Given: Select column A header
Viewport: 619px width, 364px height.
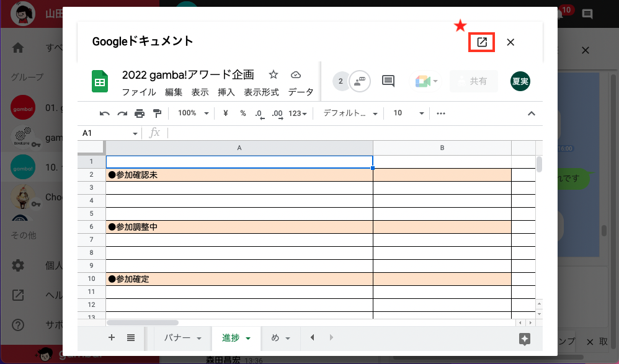Looking at the screenshot, I should 239,148.
